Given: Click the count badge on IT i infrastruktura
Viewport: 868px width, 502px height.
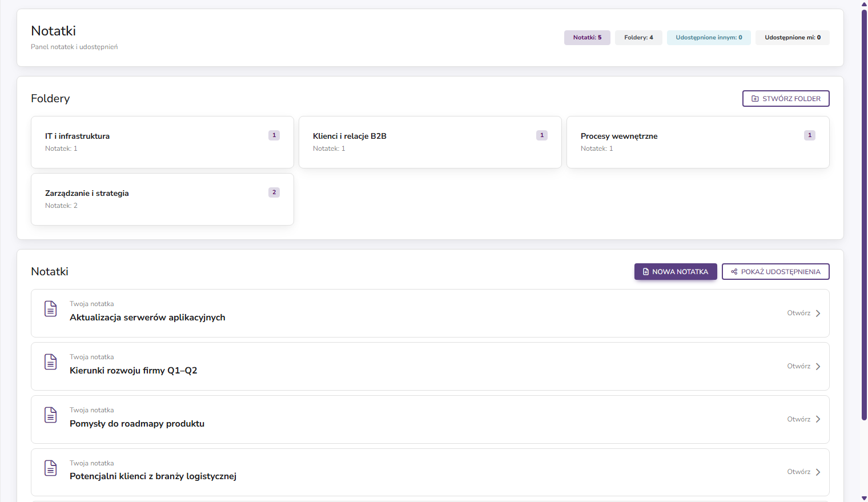Looking at the screenshot, I should [274, 135].
